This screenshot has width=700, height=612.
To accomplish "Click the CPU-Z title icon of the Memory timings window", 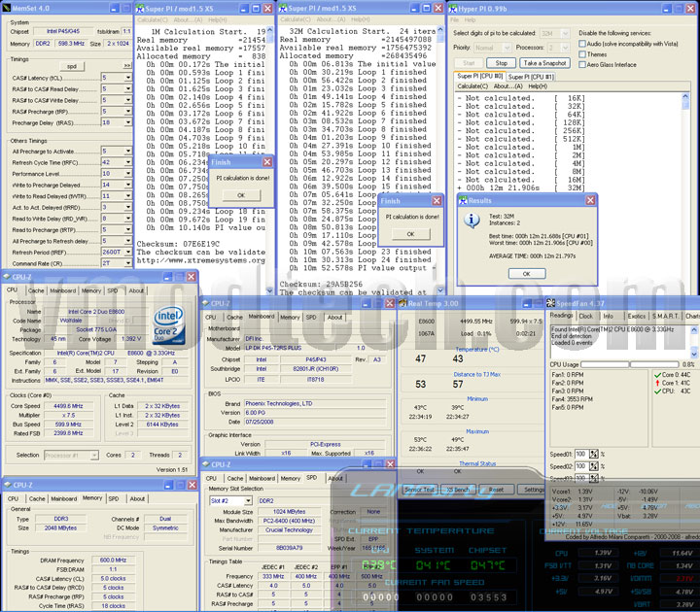I will [x=8, y=485].
